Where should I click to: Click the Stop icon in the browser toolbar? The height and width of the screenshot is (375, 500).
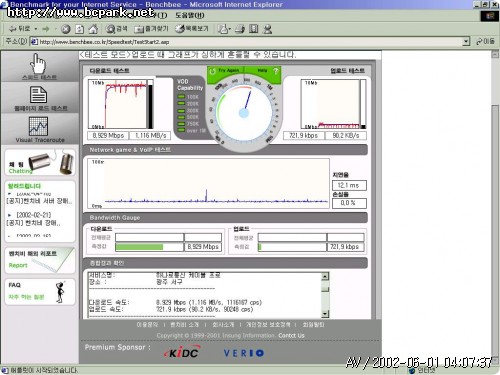pos(66,29)
